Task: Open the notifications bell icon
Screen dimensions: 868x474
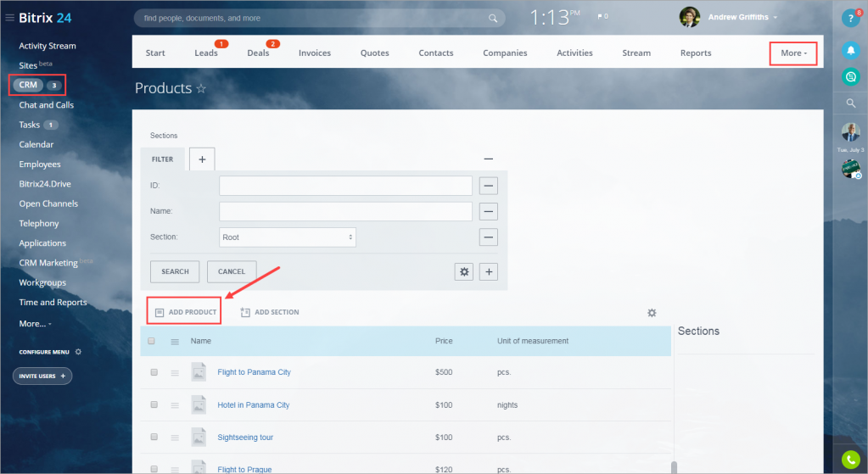Action: [x=850, y=50]
